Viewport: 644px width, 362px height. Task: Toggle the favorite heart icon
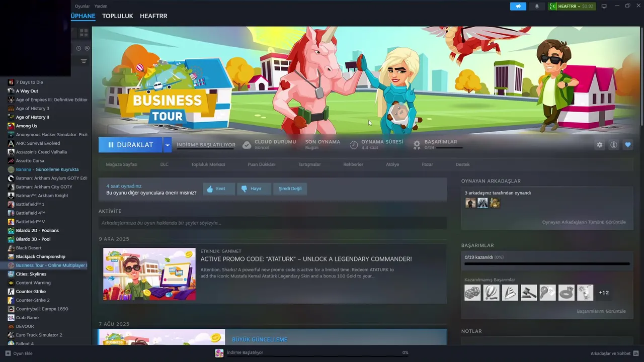[x=627, y=145]
